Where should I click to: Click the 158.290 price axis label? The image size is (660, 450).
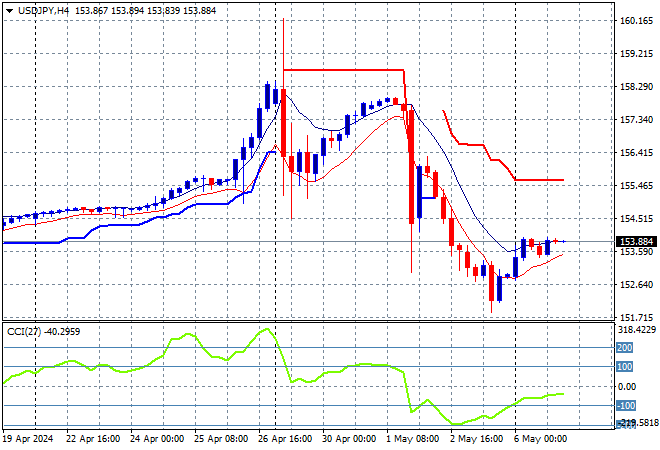click(x=637, y=87)
